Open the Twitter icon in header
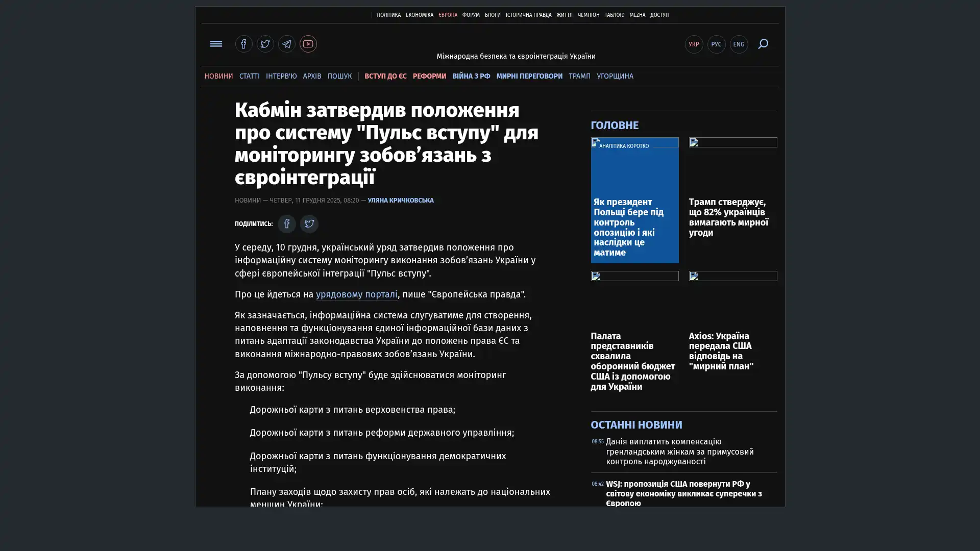The image size is (980, 551). coord(265,44)
